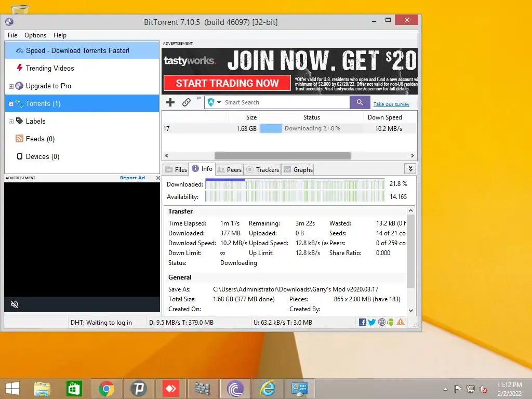Viewport: 532px width, 399px height.
Task: Switch to the Graphs tab
Action: (x=298, y=170)
